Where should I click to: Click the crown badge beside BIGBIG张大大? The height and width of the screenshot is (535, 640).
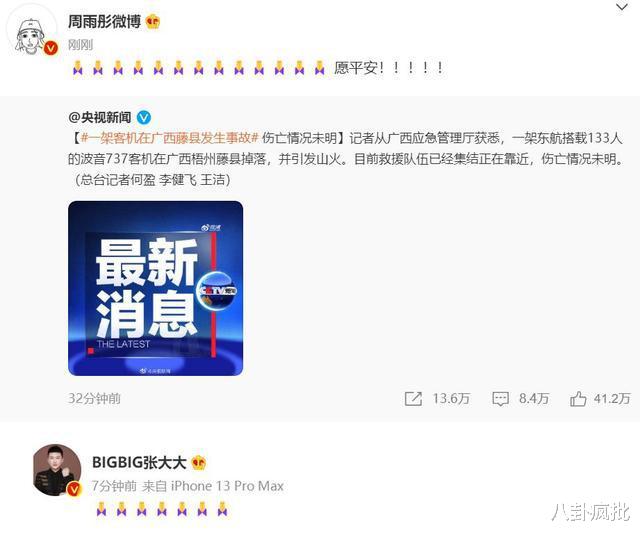point(199,463)
